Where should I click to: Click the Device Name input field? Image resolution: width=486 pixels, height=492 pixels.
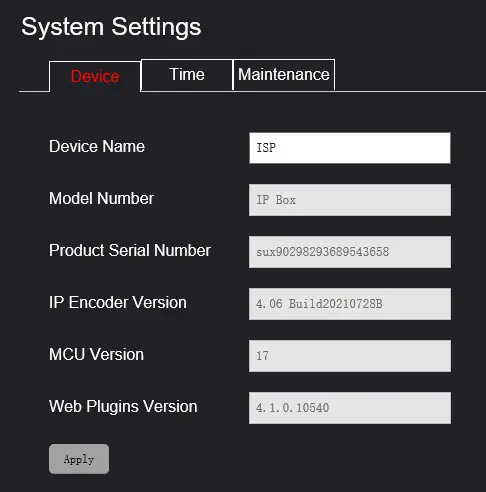350,148
